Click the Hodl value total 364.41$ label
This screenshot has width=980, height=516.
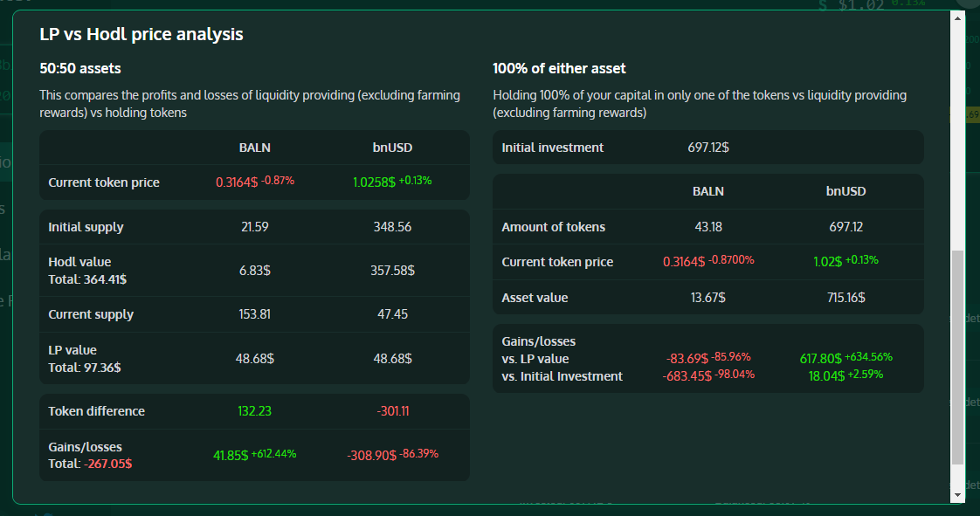pyautogui.click(x=86, y=279)
